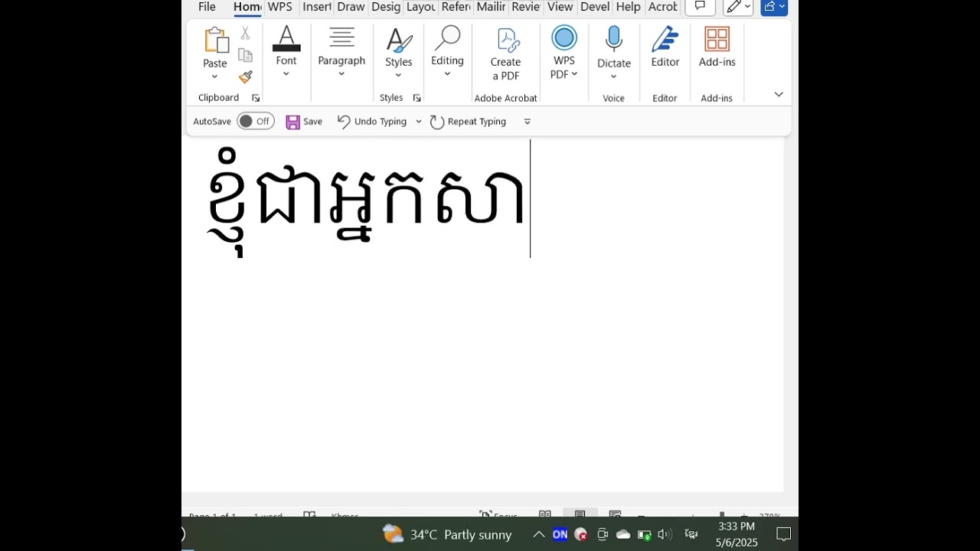Switch to the Insert tab
Image resolution: width=980 pixels, height=551 pixels.
[317, 7]
